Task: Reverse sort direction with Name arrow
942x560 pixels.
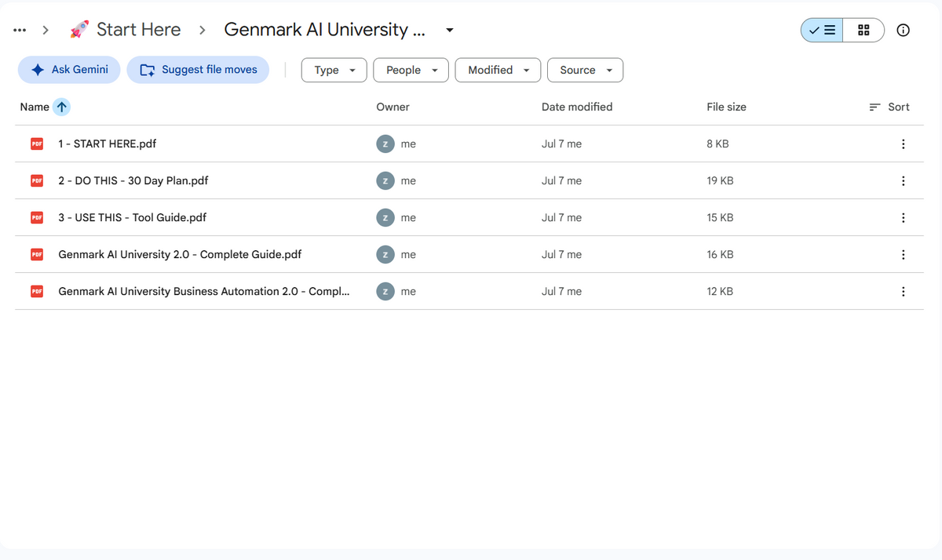Action: 62,107
